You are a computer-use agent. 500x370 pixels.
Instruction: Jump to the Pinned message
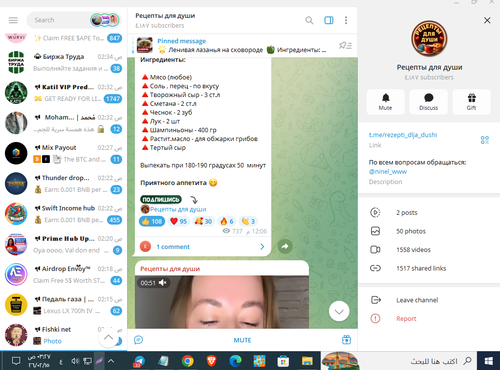233,45
